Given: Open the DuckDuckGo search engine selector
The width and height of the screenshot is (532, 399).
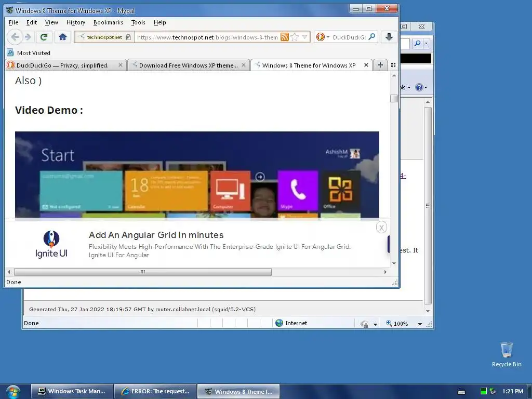Looking at the screenshot, I should click(323, 37).
